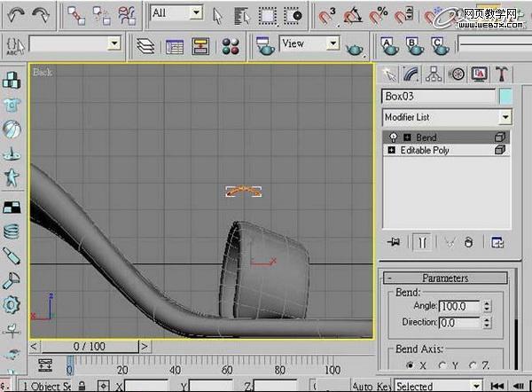Pin Stack in modifier panel
Viewport: 532px width, 392px height.
click(x=394, y=242)
